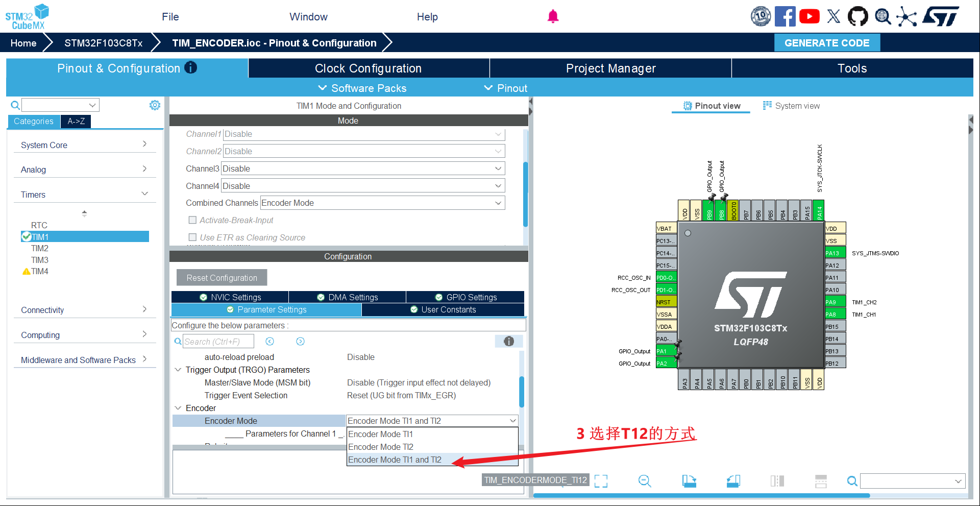980x506 pixels.
Task: Click the horizontal split layout icon
Action: tap(821, 481)
